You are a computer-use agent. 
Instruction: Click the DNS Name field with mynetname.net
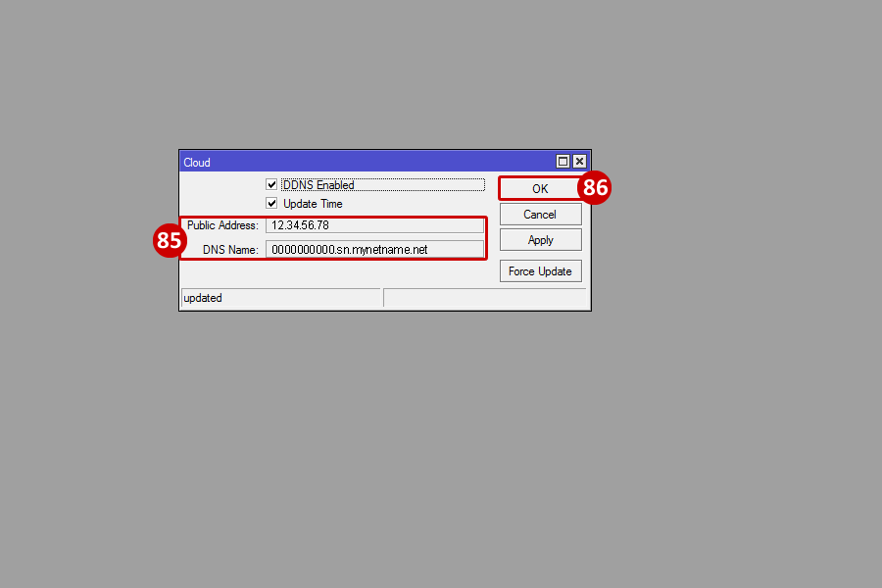click(374, 249)
